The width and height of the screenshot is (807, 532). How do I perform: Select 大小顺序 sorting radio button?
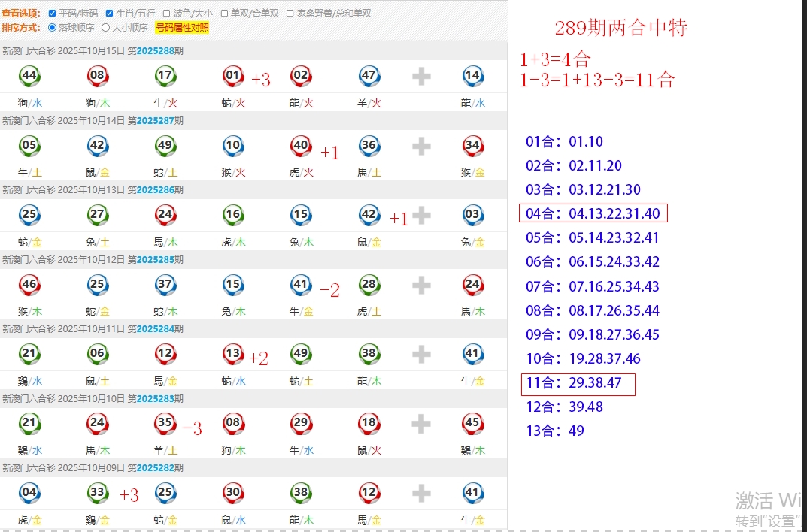tap(106, 28)
